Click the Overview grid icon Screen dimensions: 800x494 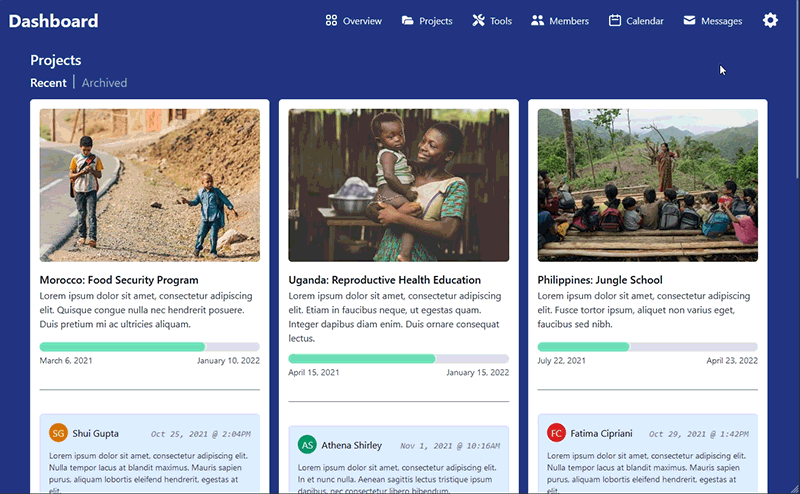point(331,21)
